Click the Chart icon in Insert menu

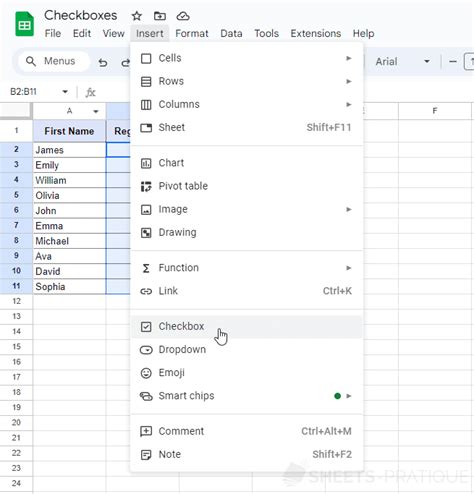point(146,163)
